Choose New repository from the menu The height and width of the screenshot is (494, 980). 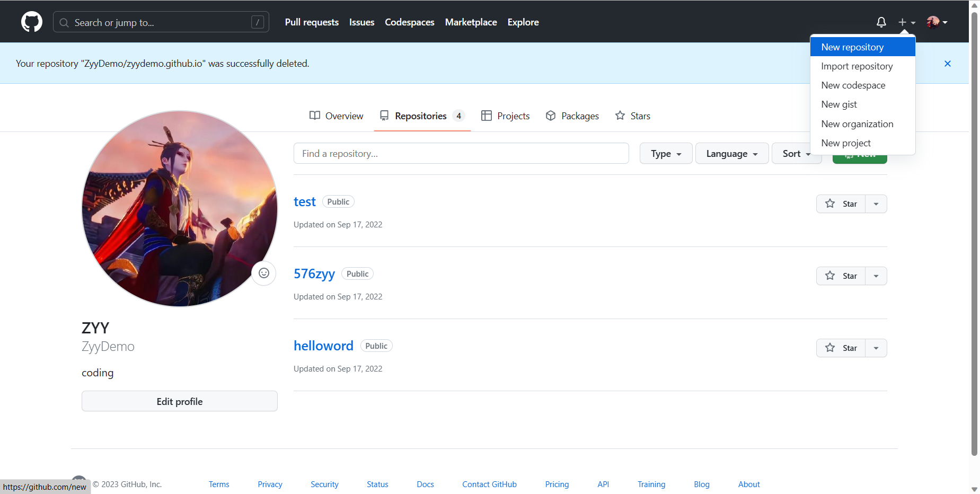[x=863, y=47]
